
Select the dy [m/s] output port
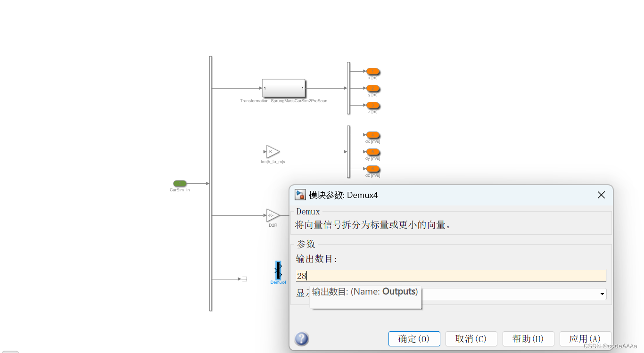[373, 152]
